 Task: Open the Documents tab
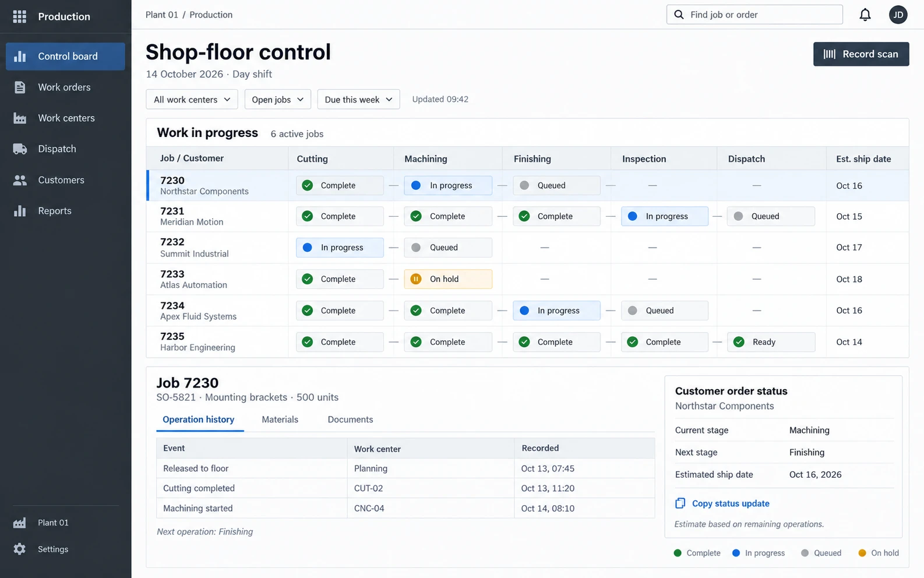point(350,420)
